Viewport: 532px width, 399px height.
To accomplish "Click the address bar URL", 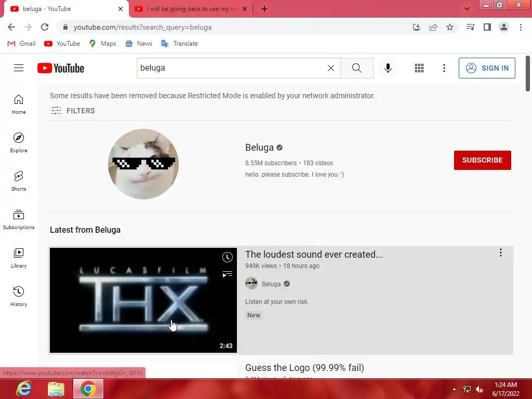I will click(x=142, y=27).
